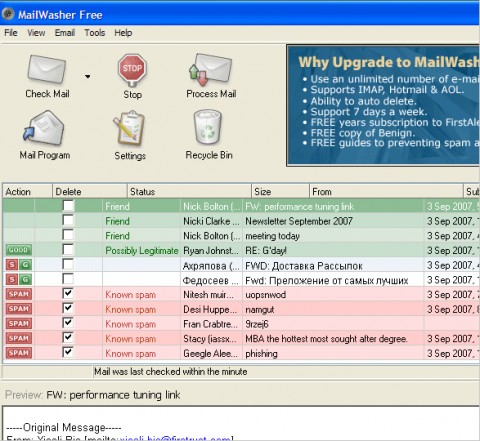Tick delete checkbox for Ryan Johnst email
The height and width of the screenshot is (441, 480).
point(68,249)
